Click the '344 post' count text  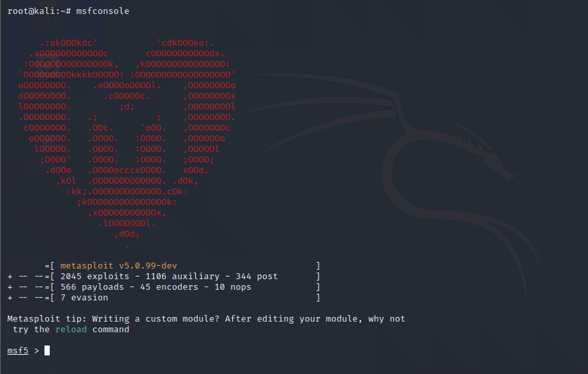(256, 277)
